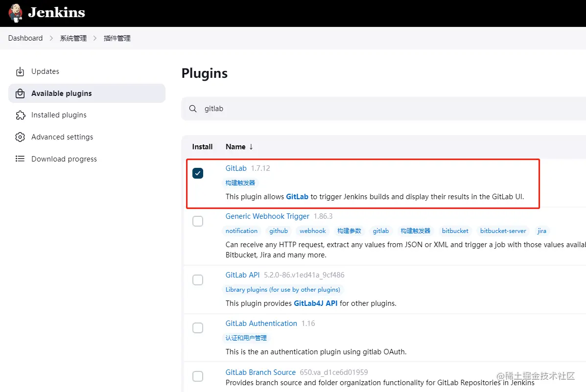Open the GitLab Branch Source link
Viewport: 586px width, 392px height.
260,372
